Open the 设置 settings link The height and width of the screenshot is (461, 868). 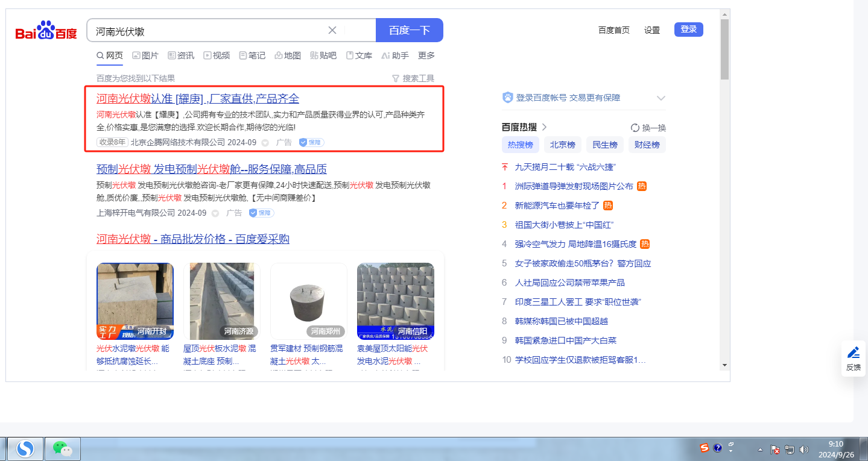652,30
